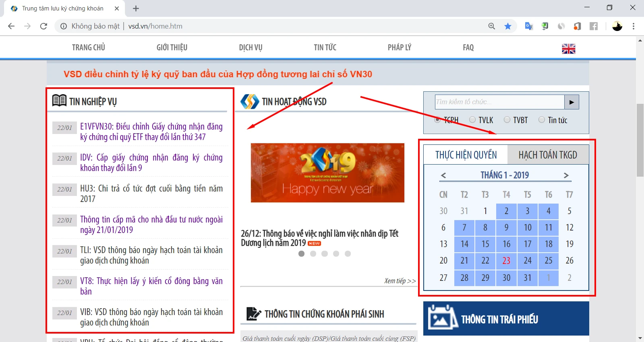Open VN30 margin adjustment headline
Image resolution: width=644 pixels, height=342 pixels.
point(218,74)
